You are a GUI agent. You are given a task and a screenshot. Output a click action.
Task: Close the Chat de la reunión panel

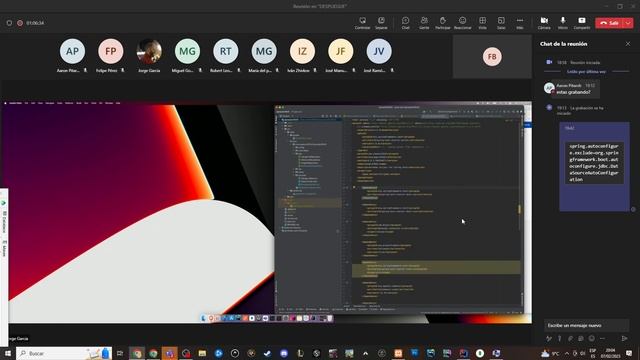[628, 44]
